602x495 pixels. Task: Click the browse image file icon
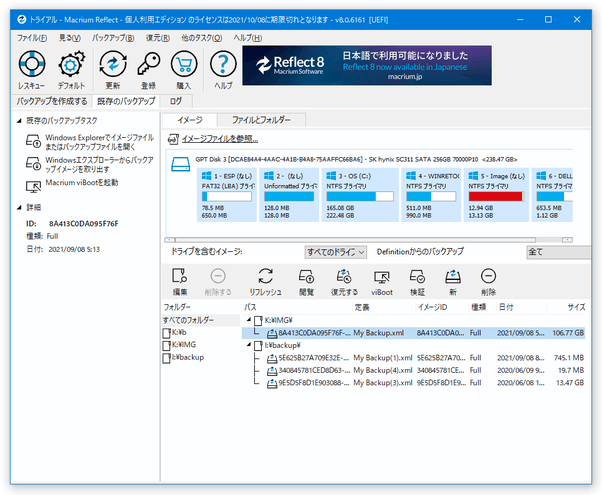(174, 139)
